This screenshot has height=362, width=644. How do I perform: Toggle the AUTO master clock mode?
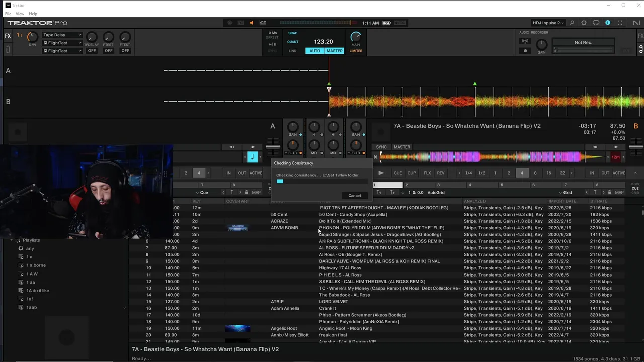(x=315, y=51)
